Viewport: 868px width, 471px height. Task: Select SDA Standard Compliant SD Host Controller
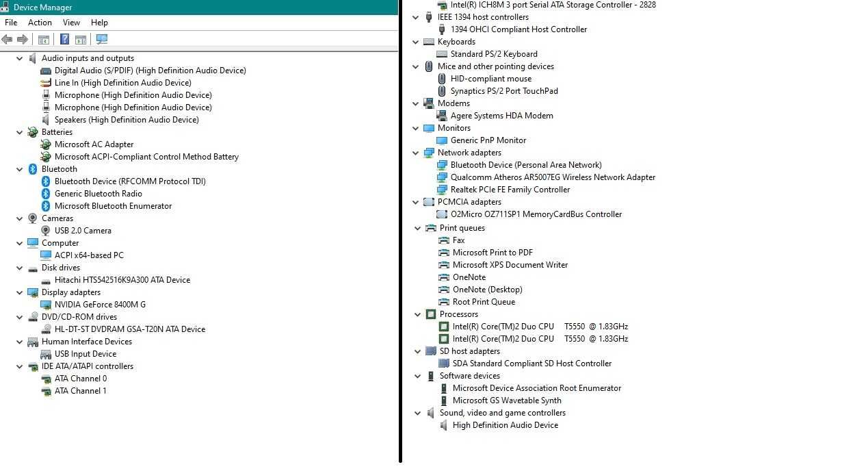[532, 364]
